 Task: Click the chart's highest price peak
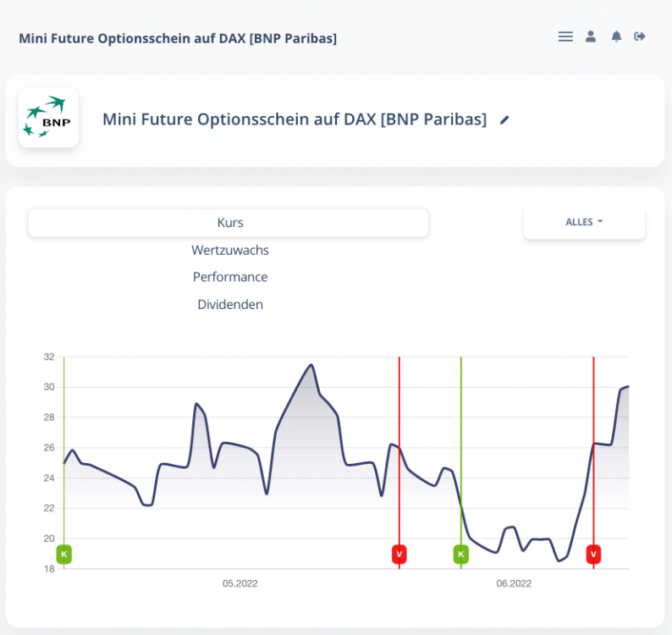311,365
